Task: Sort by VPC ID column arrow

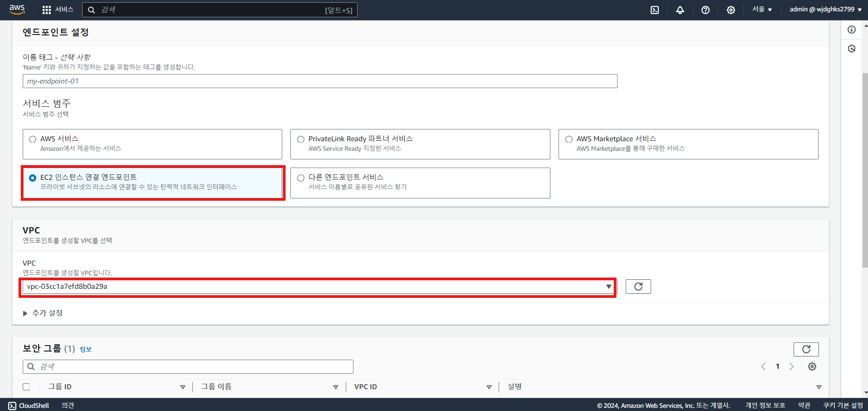Action: [489, 387]
